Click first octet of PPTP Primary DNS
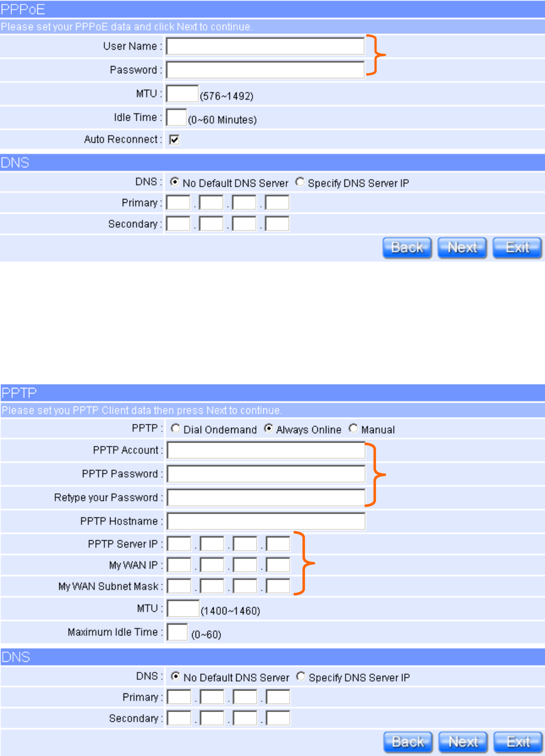Screen dimensions: 545x756 tap(179, 697)
